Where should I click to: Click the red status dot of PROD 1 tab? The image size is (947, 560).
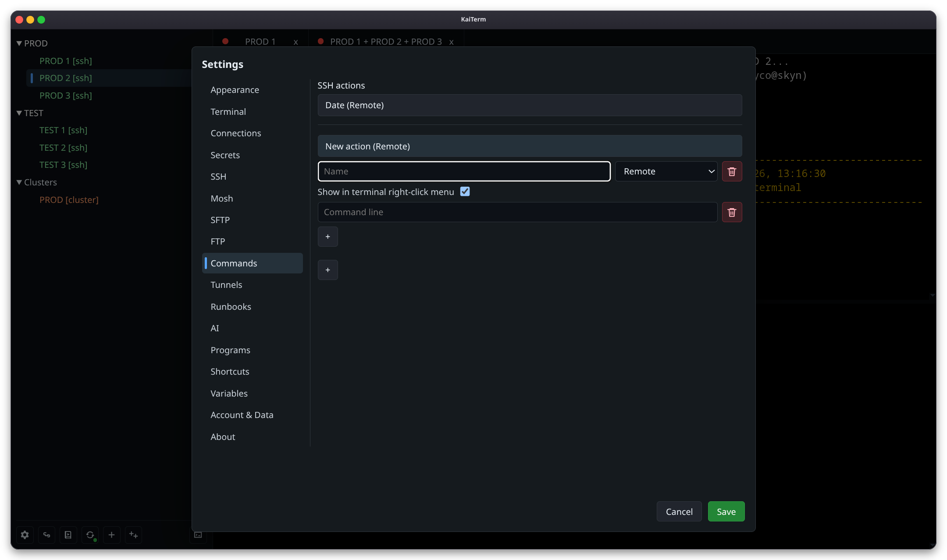click(225, 41)
